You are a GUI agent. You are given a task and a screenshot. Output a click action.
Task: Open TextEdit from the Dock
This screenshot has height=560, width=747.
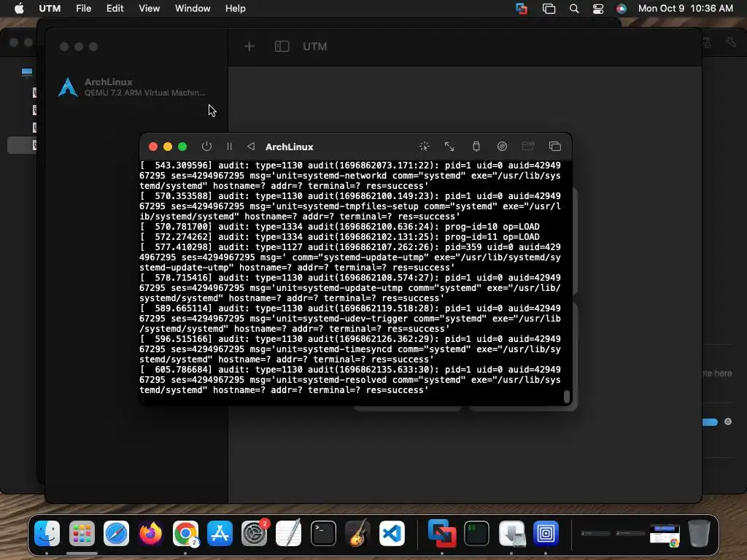[x=289, y=533]
